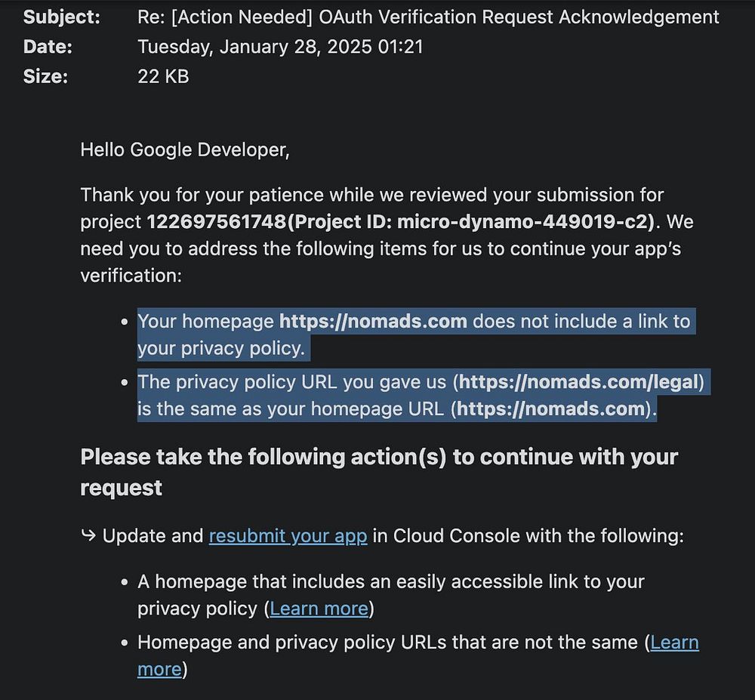This screenshot has height=700, width=755.
Task: Click the homepage URL in the second bullet's parentheses
Action: (x=550, y=409)
